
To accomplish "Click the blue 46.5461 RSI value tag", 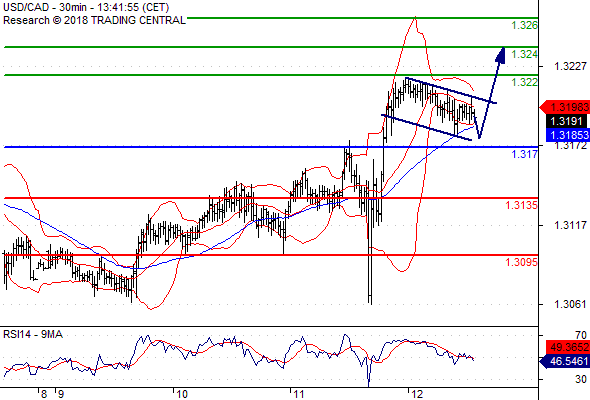I will [565, 362].
